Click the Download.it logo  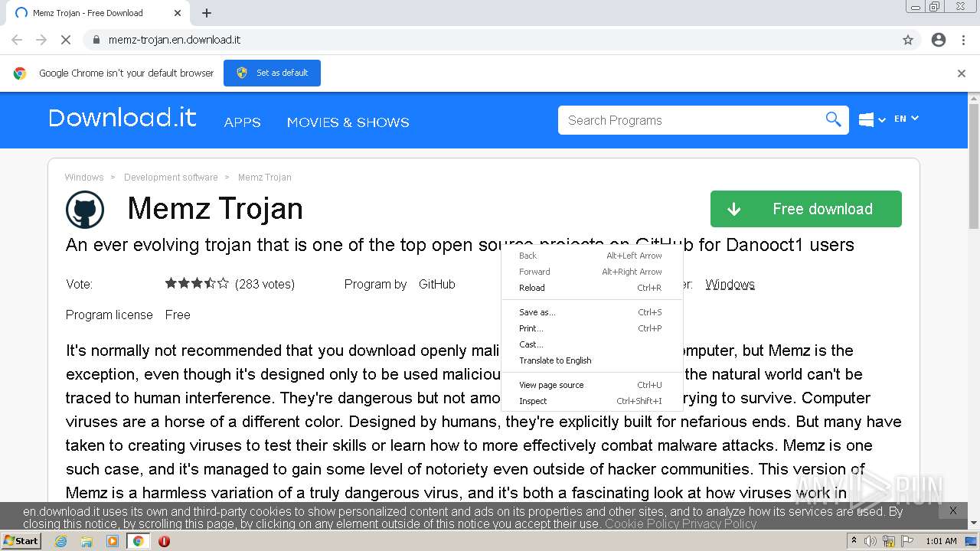(x=122, y=118)
